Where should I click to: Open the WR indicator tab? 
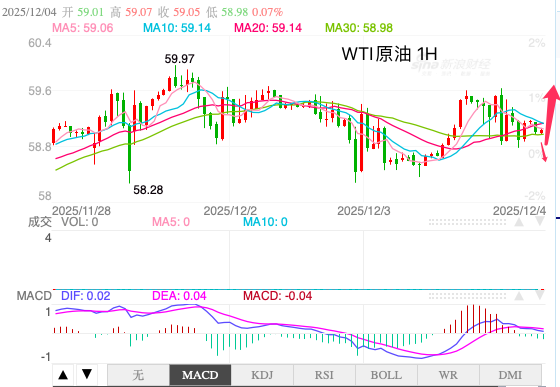[448, 375]
